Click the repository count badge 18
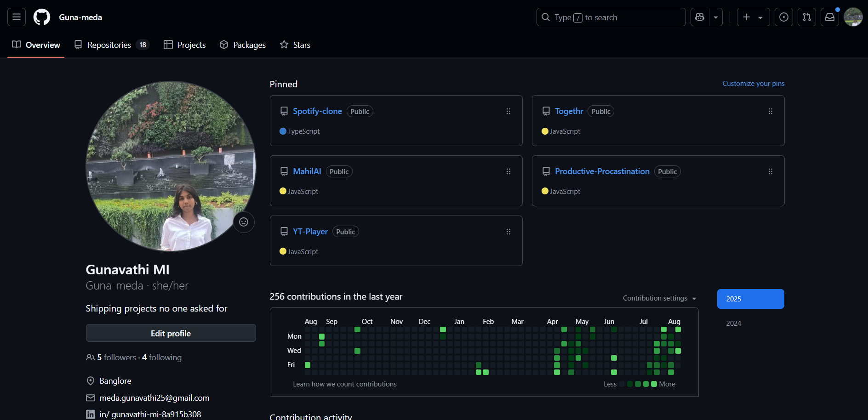The height and width of the screenshot is (420, 868). [x=143, y=45]
